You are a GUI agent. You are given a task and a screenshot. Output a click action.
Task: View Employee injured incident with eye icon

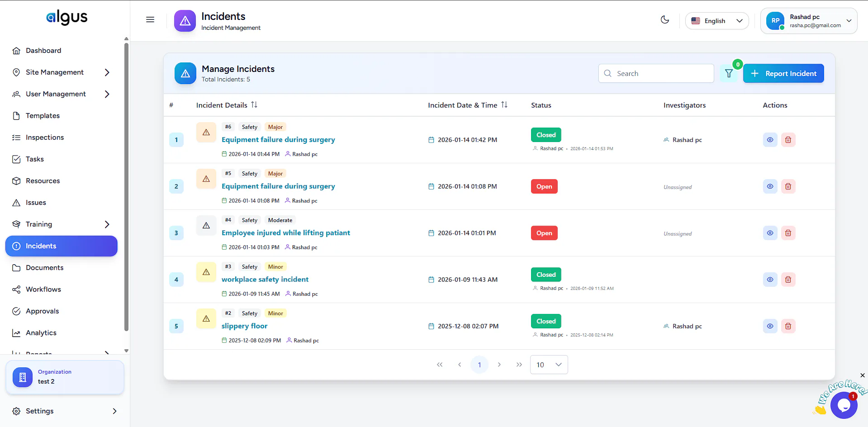tap(770, 233)
